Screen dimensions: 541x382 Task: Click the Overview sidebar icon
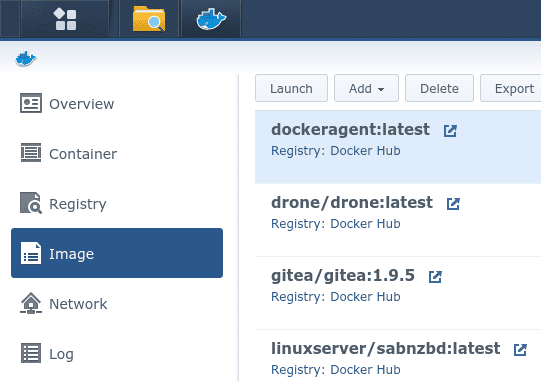coord(31,103)
